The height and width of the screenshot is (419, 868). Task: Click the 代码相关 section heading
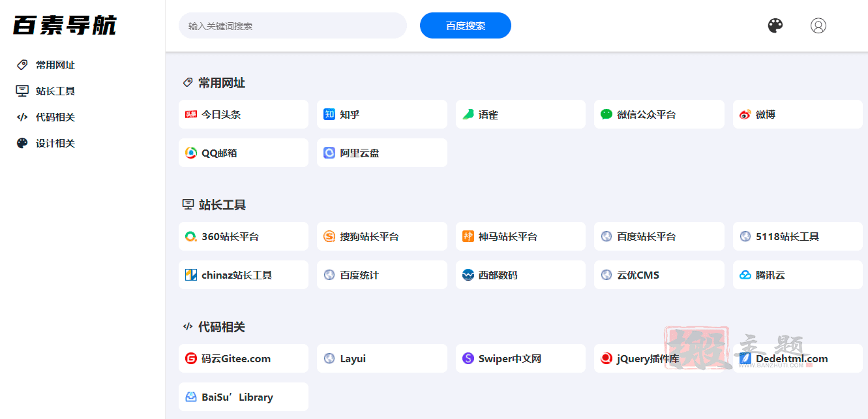(222, 327)
